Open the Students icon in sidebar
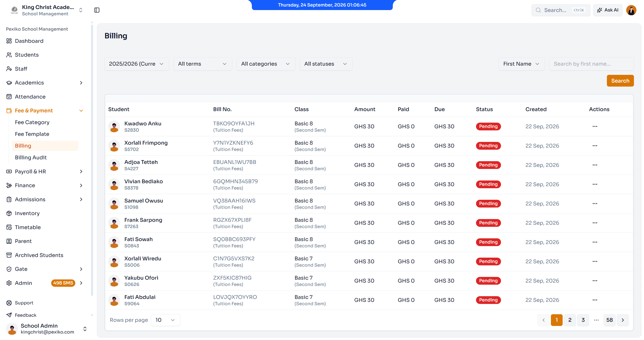Screen dimensions: 644x340 tap(9, 55)
